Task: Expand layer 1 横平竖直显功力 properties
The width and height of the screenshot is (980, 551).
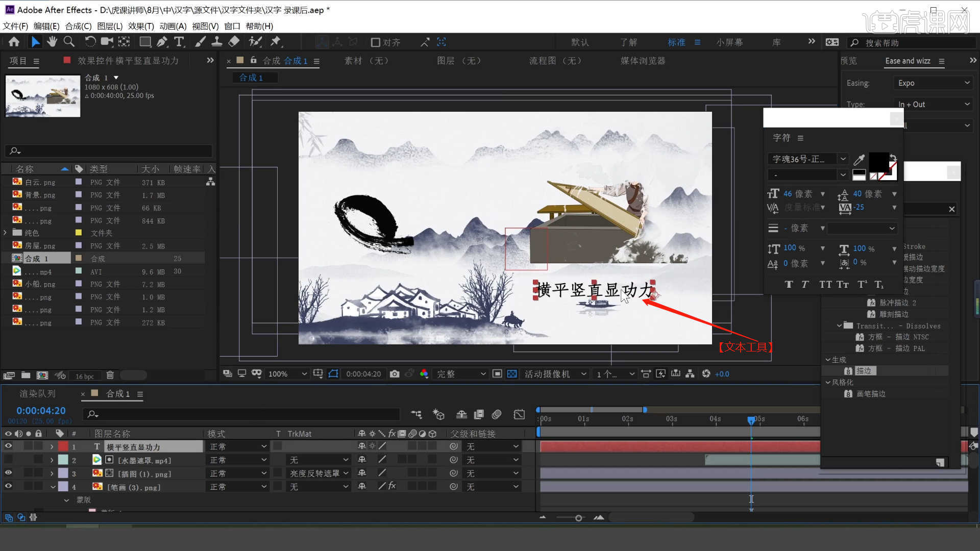Action: (52, 446)
